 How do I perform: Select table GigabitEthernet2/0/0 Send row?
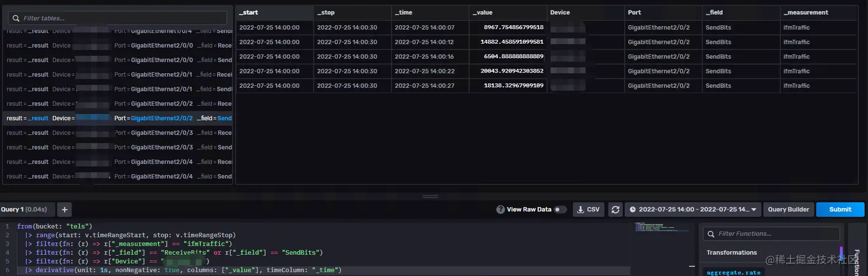pyautogui.click(x=118, y=60)
